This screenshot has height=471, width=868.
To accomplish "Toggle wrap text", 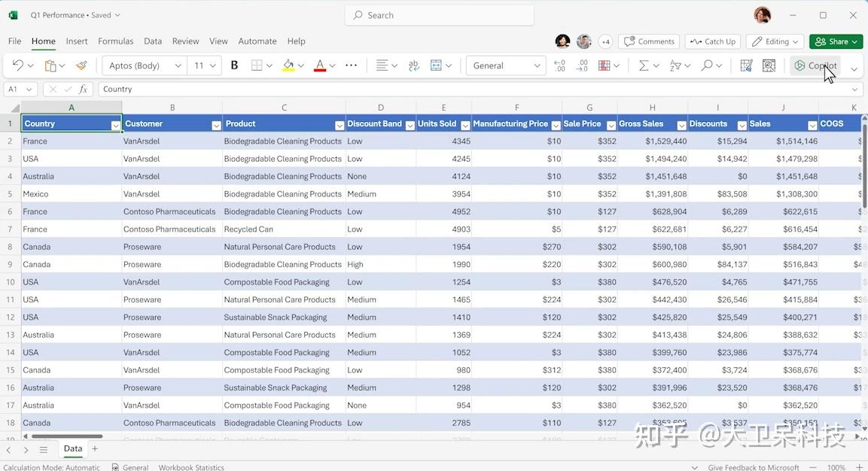I will [x=413, y=65].
